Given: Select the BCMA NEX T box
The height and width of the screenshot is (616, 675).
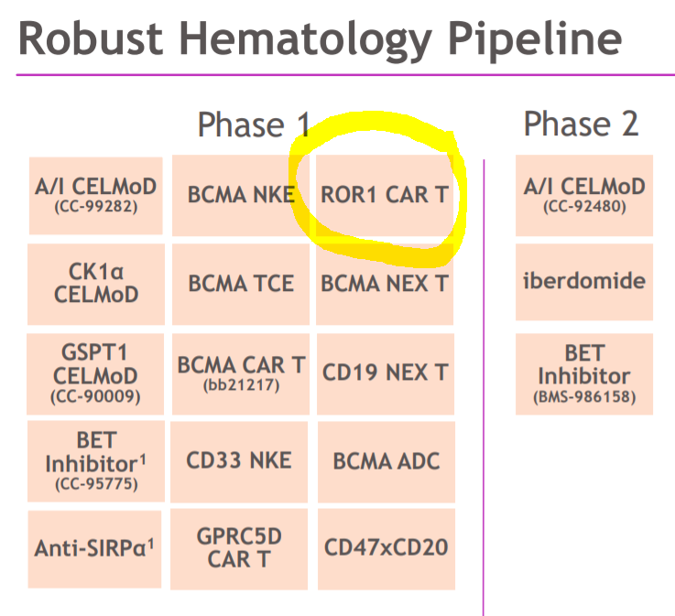Looking at the screenshot, I should 386,283.
